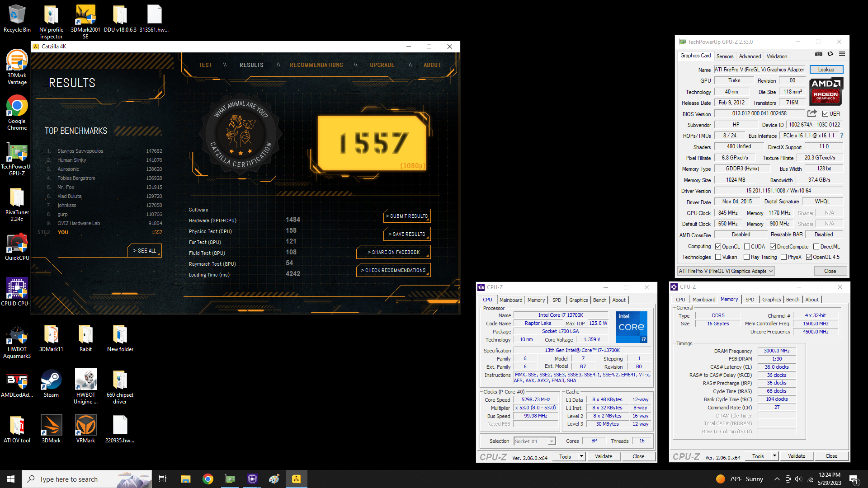Select DDU v18.0.6.3 folder icon

pos(120,19)
